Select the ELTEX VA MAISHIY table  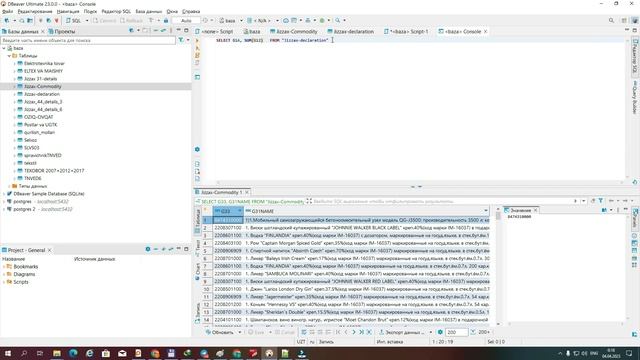pyautogui.click(x=43, y=71)
